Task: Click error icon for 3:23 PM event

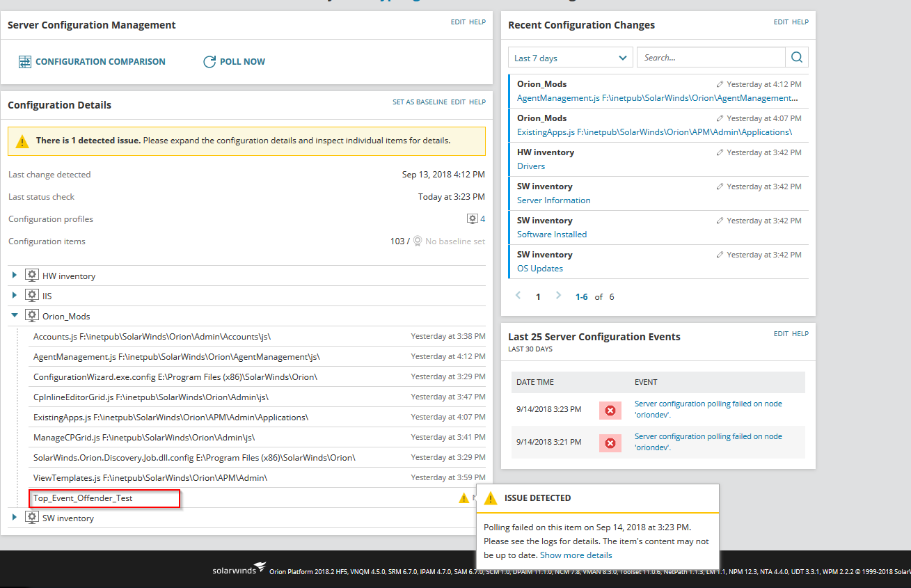Action: pyautogui.click(x=610, y=411)
